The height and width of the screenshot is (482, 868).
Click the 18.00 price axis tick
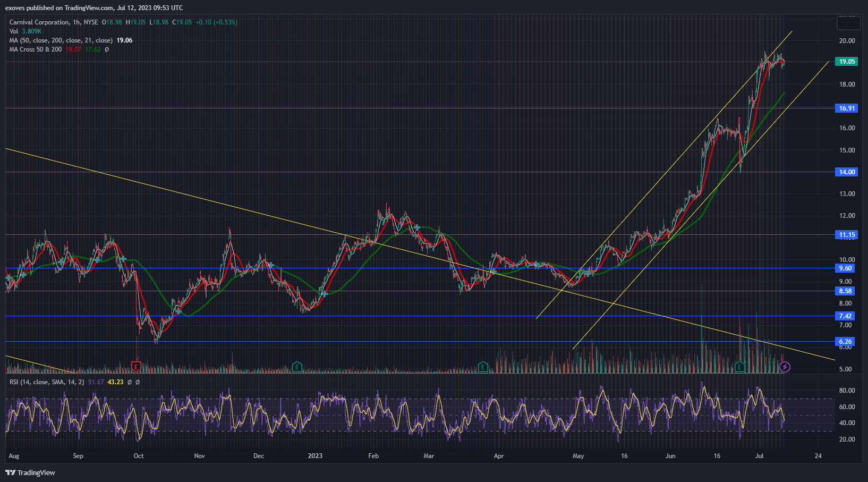click(x=847, y=84)
